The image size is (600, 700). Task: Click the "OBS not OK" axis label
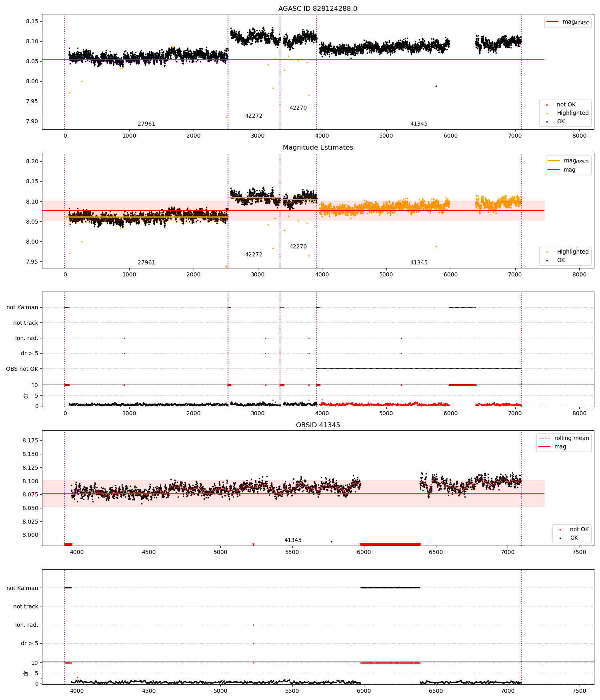tap(22, 369)
